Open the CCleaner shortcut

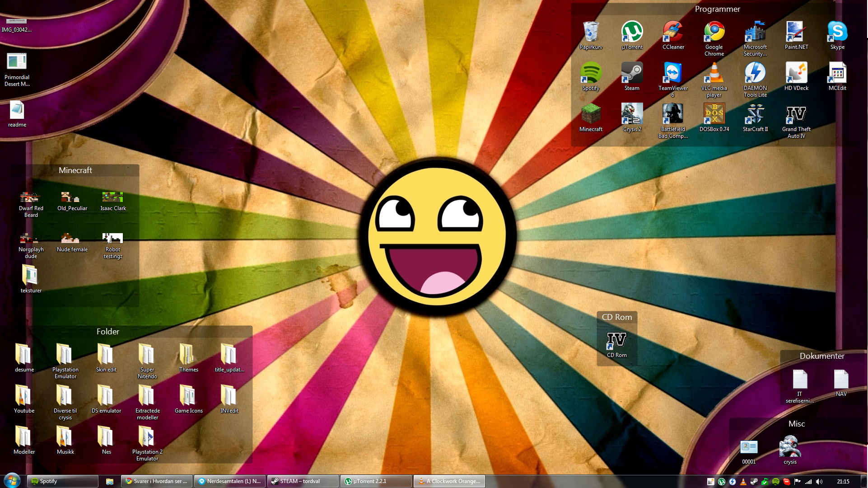(x=673, y=35)
